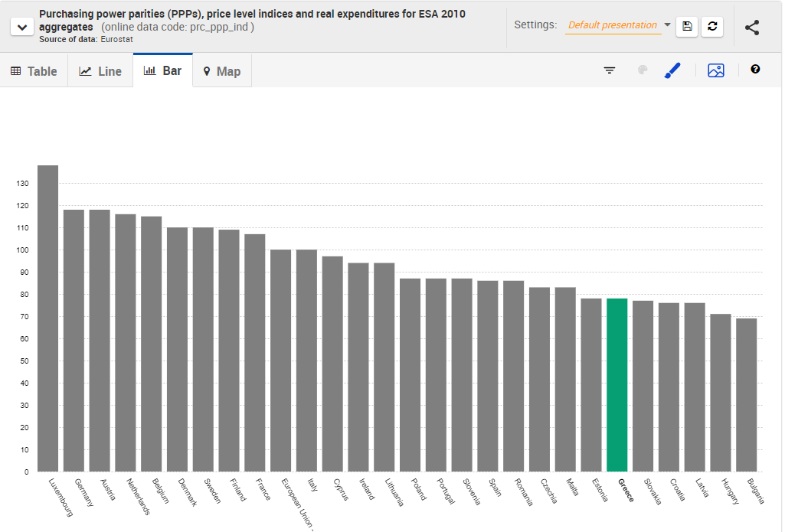Switch to the Line tab
This screenshot has height=532, width=785.
pyautogui.click(x=100, y=71)
